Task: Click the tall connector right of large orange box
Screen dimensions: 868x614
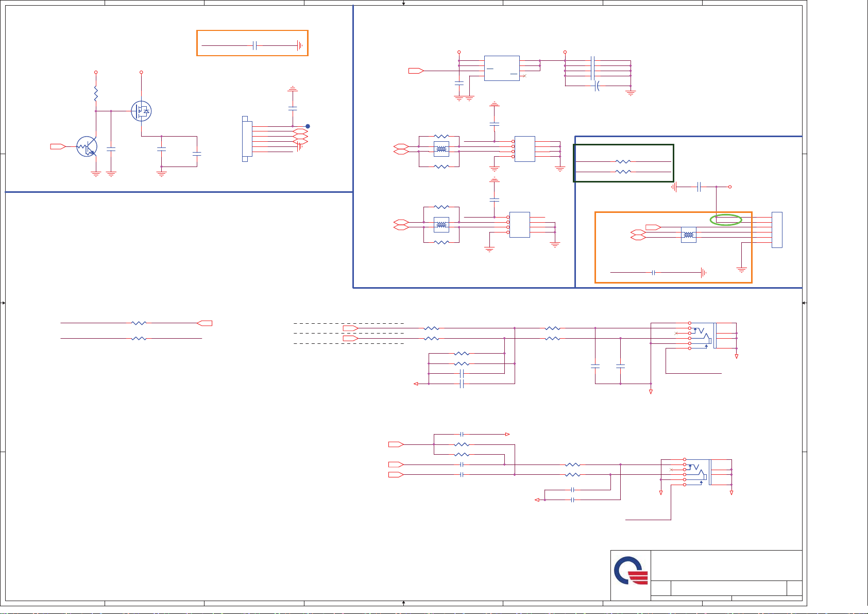Action: tap(777, 230)
